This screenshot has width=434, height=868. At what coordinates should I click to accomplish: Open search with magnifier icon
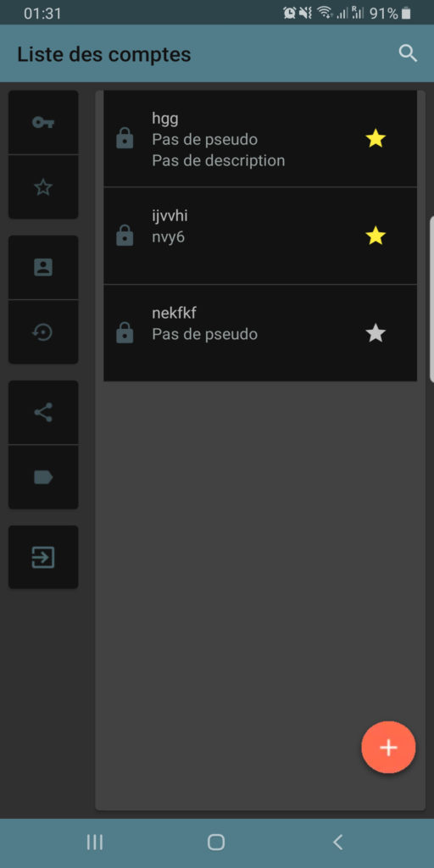408,53
